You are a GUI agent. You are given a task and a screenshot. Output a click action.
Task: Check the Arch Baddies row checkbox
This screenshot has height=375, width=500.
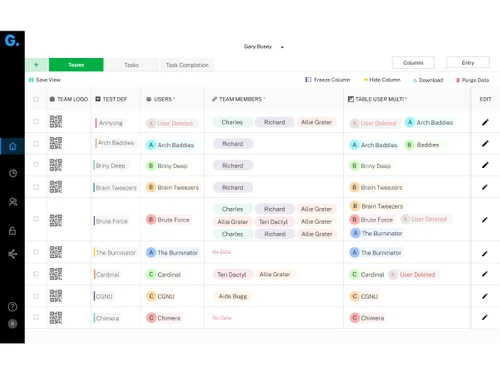point(36,144)
